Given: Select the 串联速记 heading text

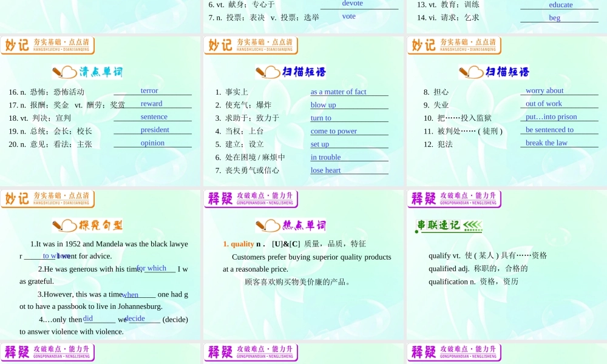Looking at the screenshot, I should coord(438,225).
